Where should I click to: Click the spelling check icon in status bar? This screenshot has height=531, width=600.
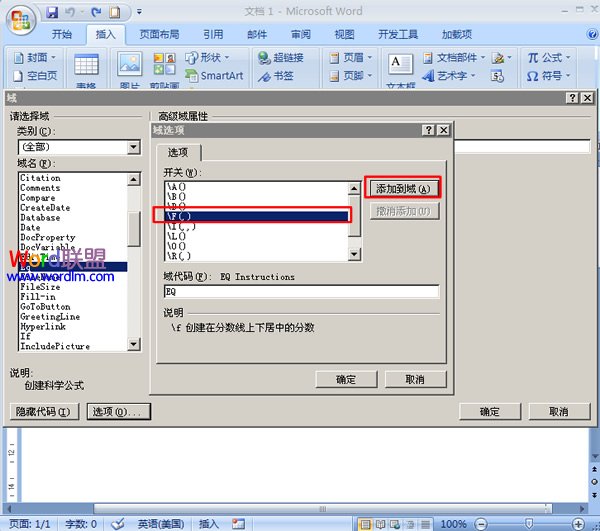pos(118,523)
